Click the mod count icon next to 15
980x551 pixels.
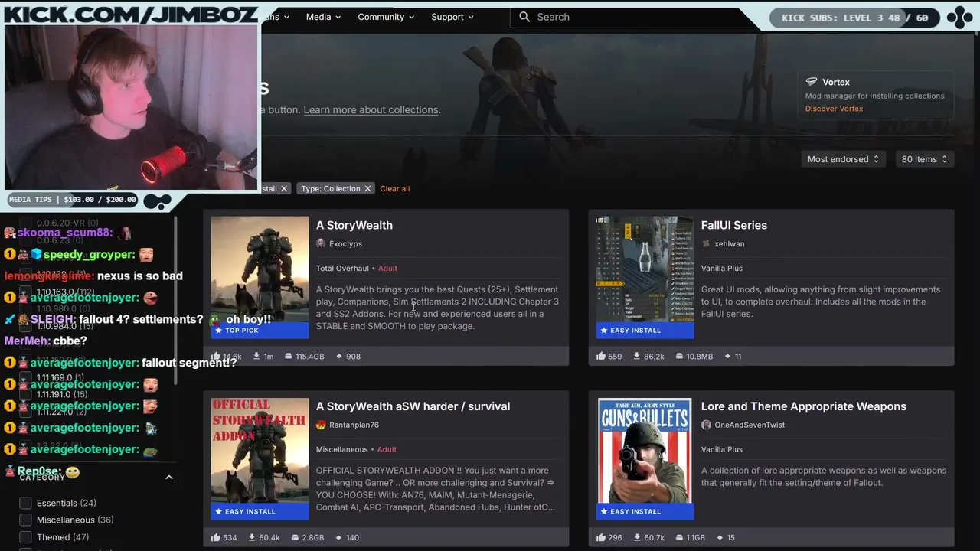[719, 538]
